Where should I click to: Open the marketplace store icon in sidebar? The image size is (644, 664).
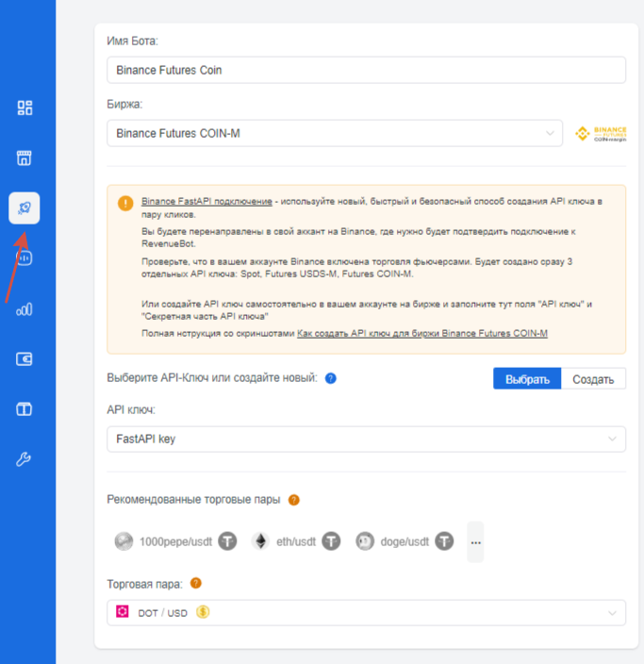[x=25, y=158]
